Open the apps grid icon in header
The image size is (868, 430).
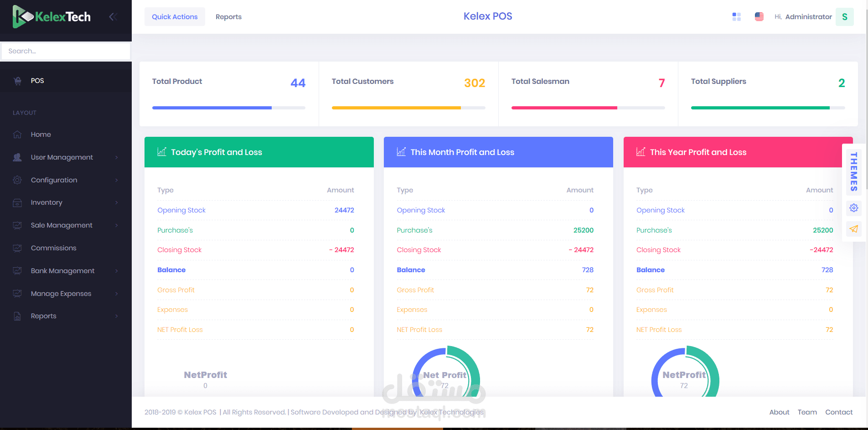pos(736,17)
